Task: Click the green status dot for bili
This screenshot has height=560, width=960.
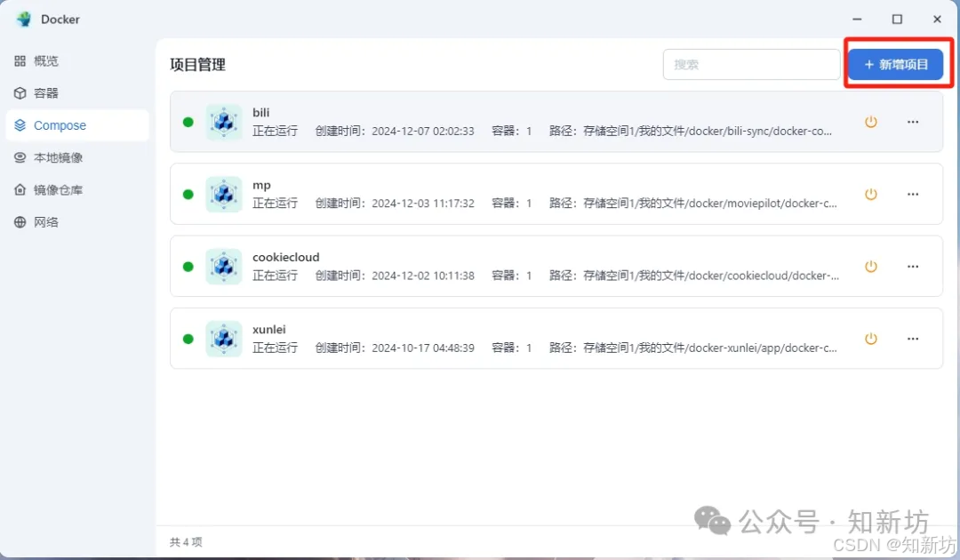Action: click(x=188, y=122)
